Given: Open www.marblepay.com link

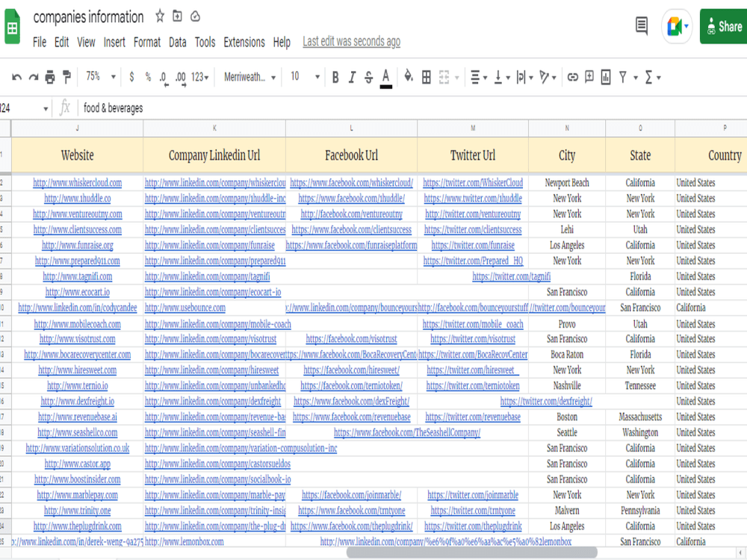Looking at the screenshot, I should tap(77, 495).
